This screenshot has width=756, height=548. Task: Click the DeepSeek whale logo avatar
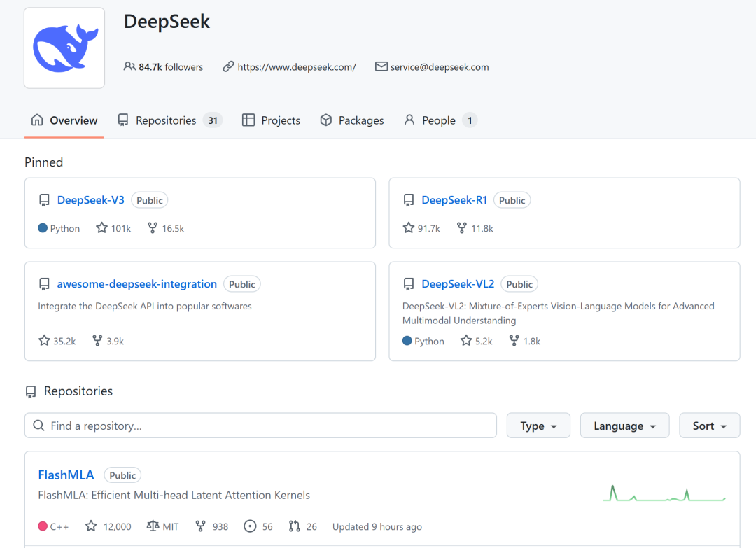(64, 48)
